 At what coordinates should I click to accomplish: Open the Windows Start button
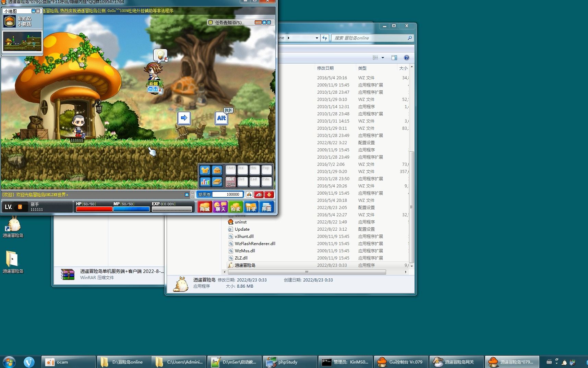[x=9, y=362]
